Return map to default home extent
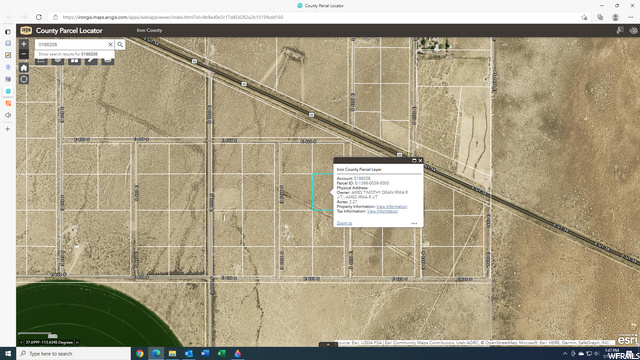Image resolution: width=640 pixels, height=360 pixels. pos(24,68)
